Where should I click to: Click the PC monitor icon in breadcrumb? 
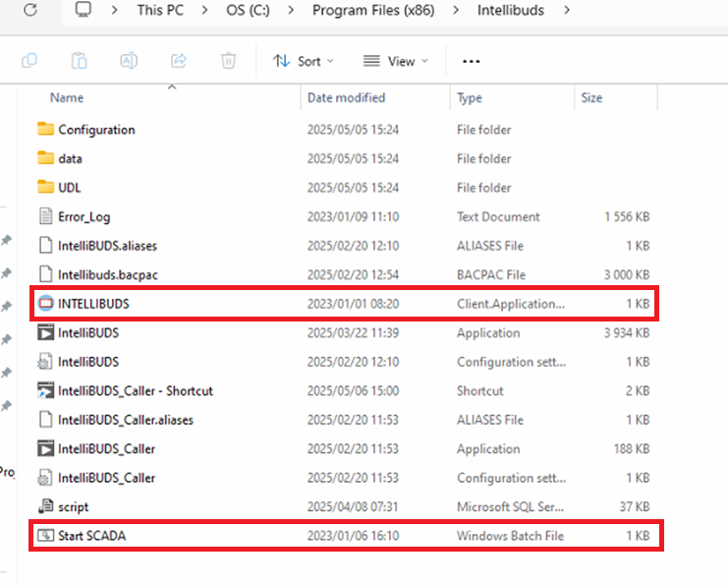coord(84,9)
